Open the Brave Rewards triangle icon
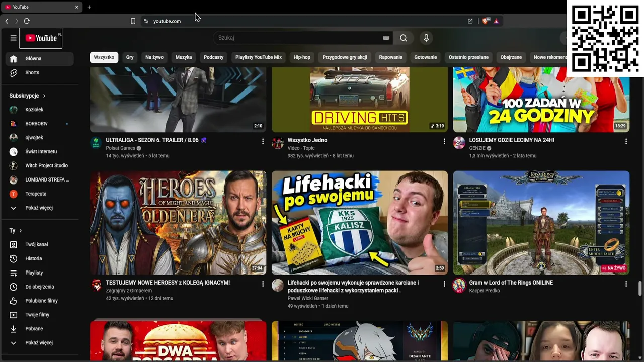644x362 pixels. pos(496,21)
